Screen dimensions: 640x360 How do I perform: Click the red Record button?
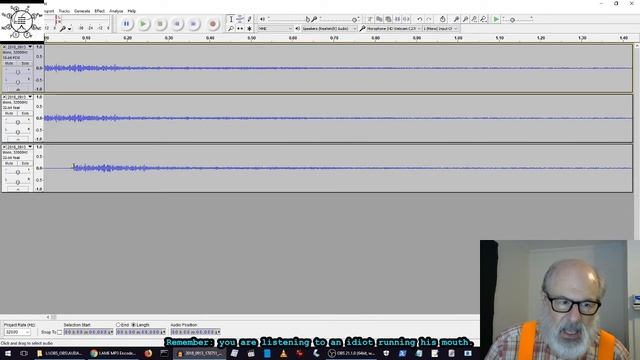[x=212, y=24]
